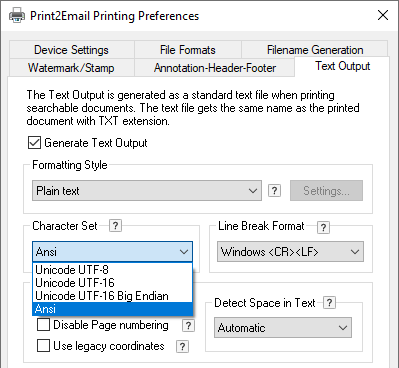Switch to the File Formats tab
Viewport: 399px width, 368px height.
[x=188, y=50]
